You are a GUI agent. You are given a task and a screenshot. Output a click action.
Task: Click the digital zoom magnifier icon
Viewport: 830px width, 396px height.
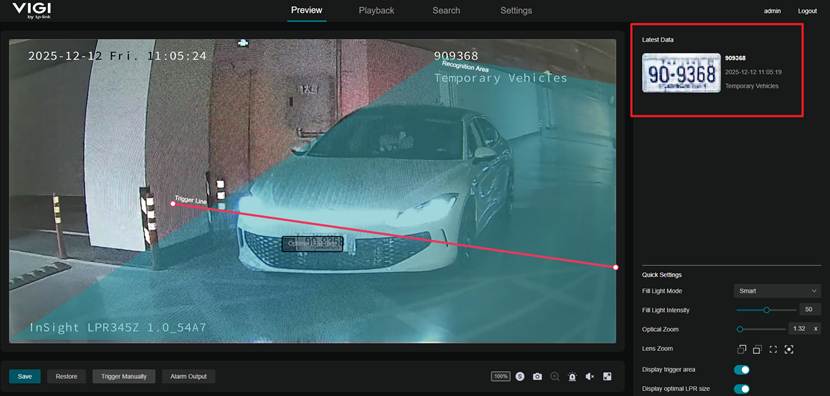pos(555,376)
